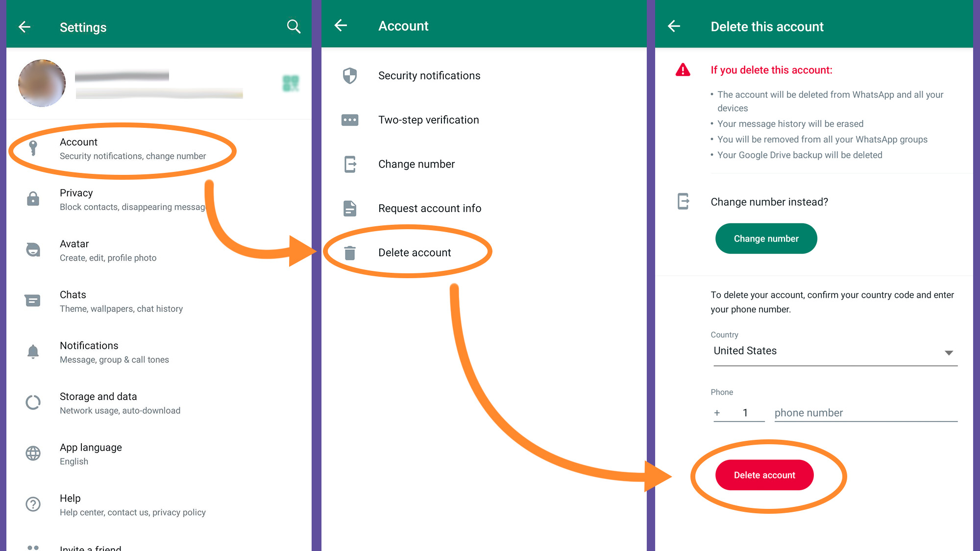The height and width of the screenshot is (551, 980).
Task: Open Two-step verification option
Action: point(428,120)
